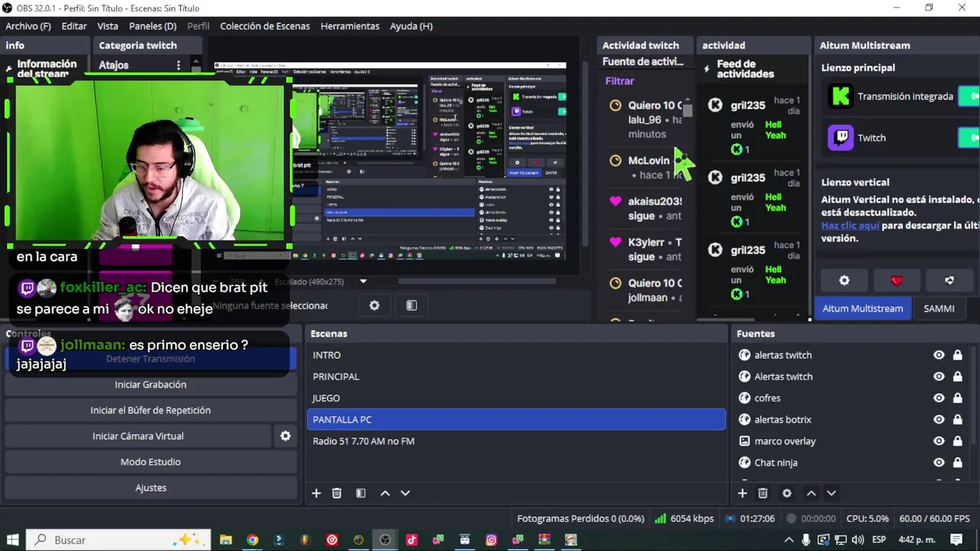
Task: Lock the Chat ninja source
Action: [x=957, y=462]
